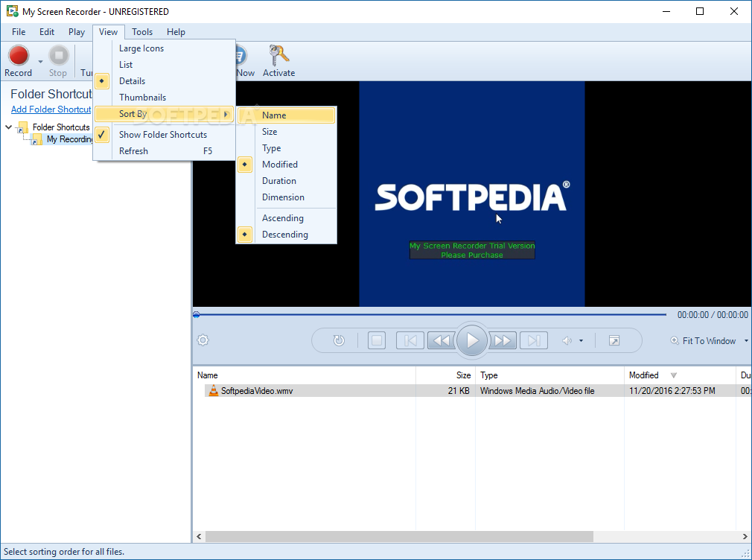Click the Name column header
This screenshot has width=752, height=560.
coord(305,375)
